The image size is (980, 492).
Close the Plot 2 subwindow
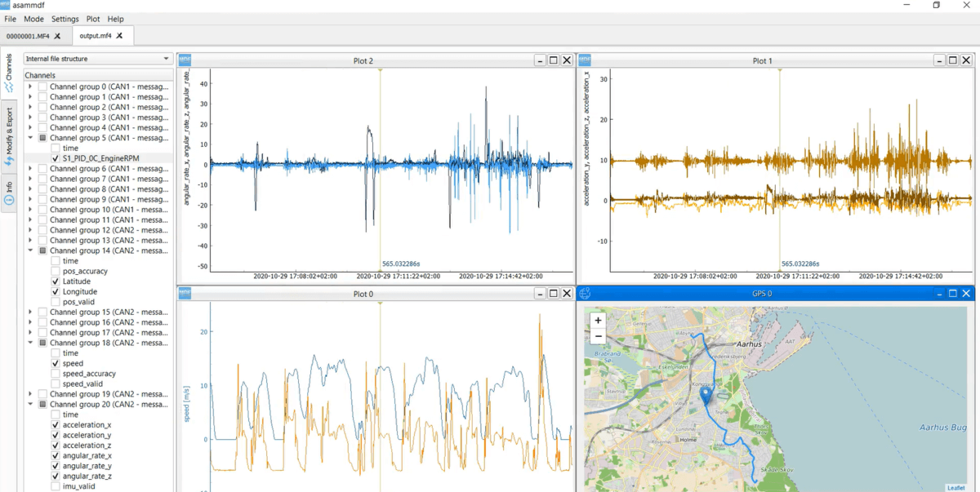(x=567, y=60)
